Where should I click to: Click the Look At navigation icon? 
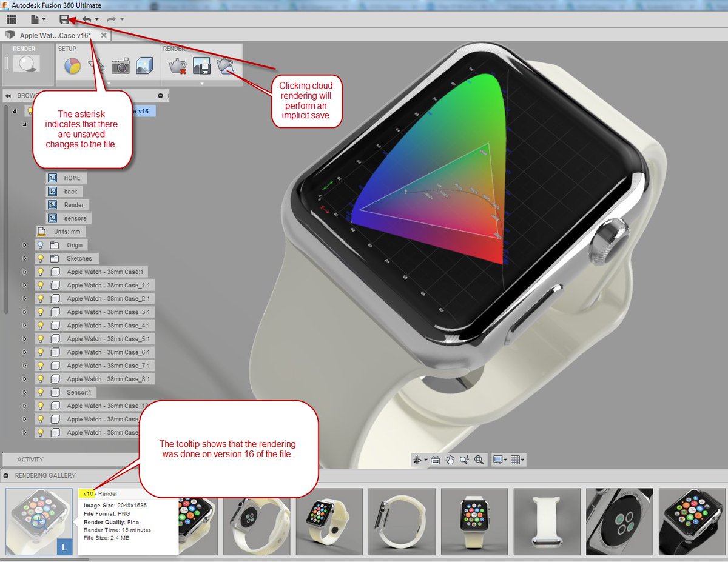click(x=435, y=460)
